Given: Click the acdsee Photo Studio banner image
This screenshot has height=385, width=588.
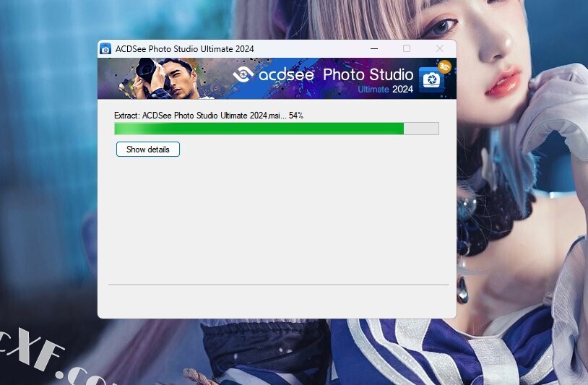Looking at the screenshot, I should (x=277, y=78).
